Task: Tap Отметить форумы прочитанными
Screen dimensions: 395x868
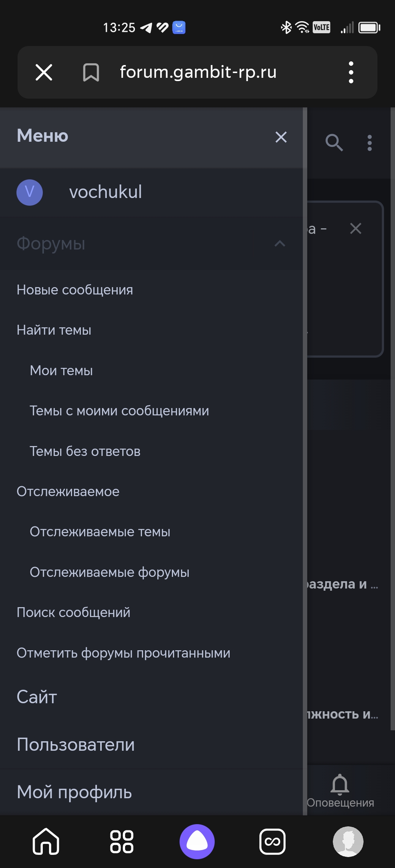Action: (124, 653)
